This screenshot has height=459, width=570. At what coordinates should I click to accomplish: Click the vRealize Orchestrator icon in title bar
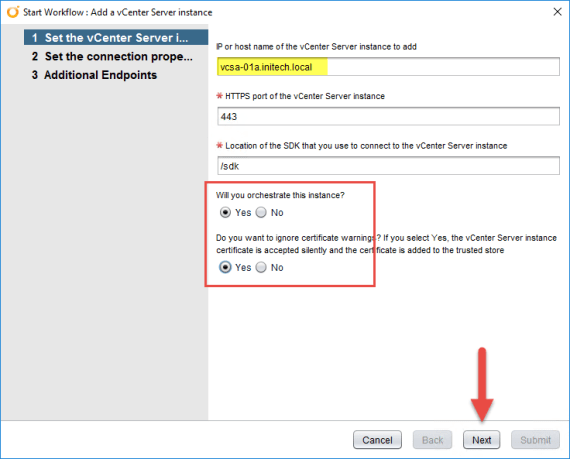coord(13,12)
